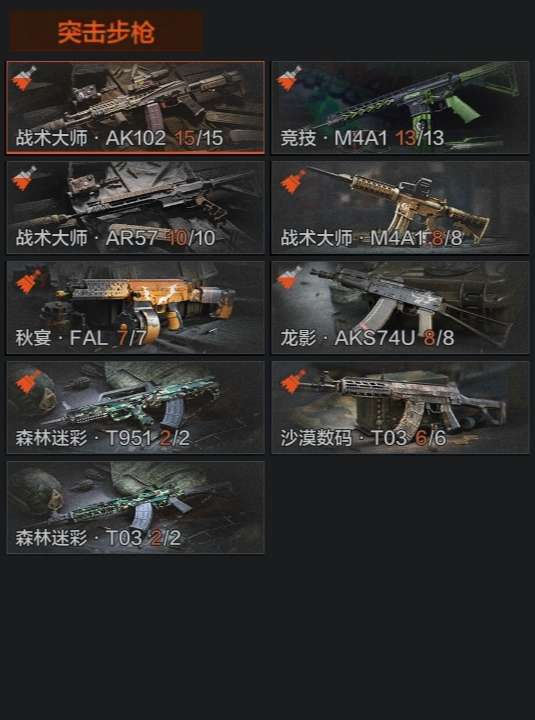The height and width of the screenshot is (720, 535).
Task: Click paint brush icon on 战术大师·M4A1 card
Action: click(x=293, y=181)
